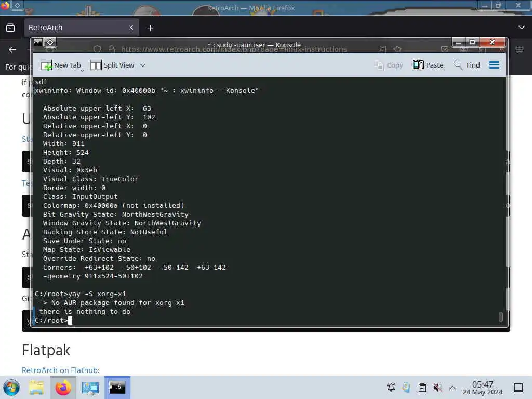Screen dimensions: 532x399
Task: Click the line 'Width: 911' in terminal
Action: tap(63, 143)
